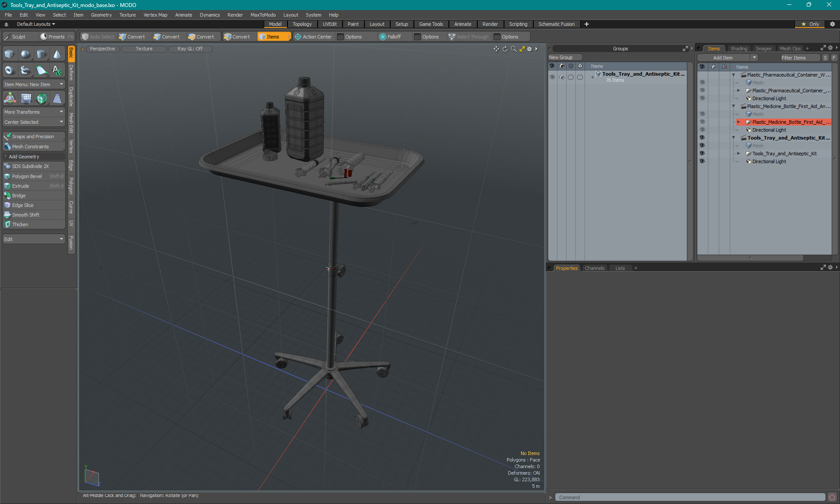Screen dimensions: 840x504
Task: Click the New Group button
Action: point(561,57)
